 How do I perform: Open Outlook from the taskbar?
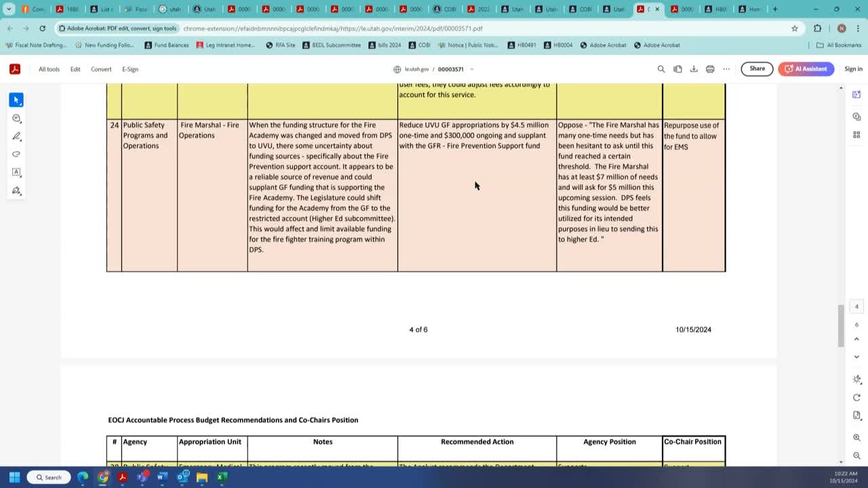(x=182, y=477)
